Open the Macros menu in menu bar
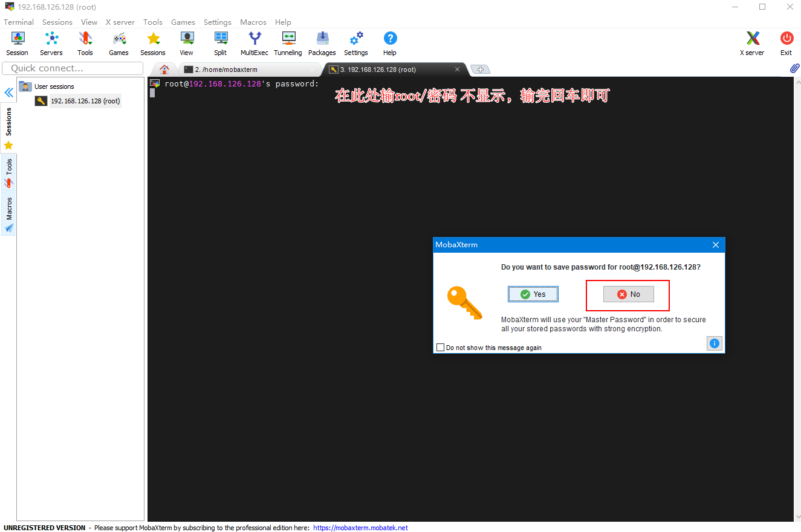801x532 pixels. tap(253, 22)
